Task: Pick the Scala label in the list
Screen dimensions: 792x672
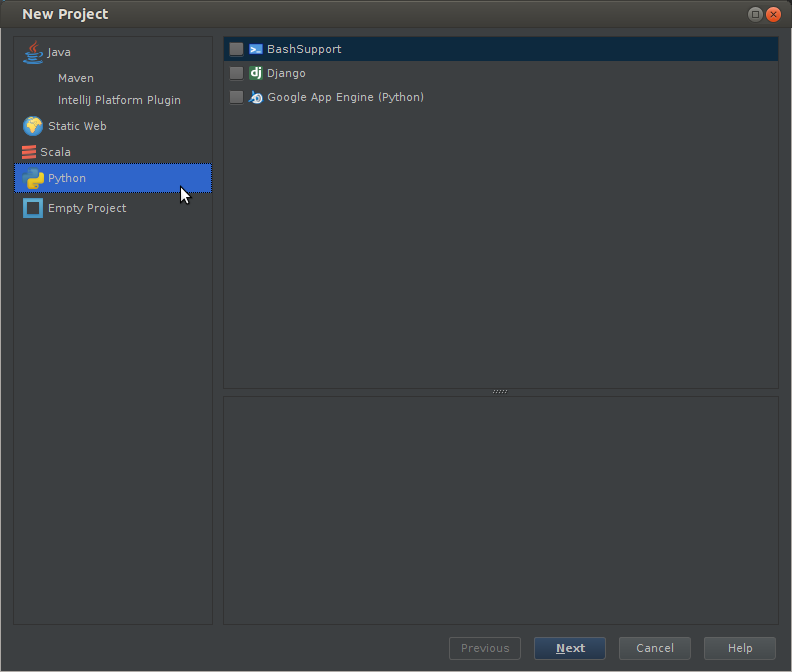Action: (x=56, y=152)
